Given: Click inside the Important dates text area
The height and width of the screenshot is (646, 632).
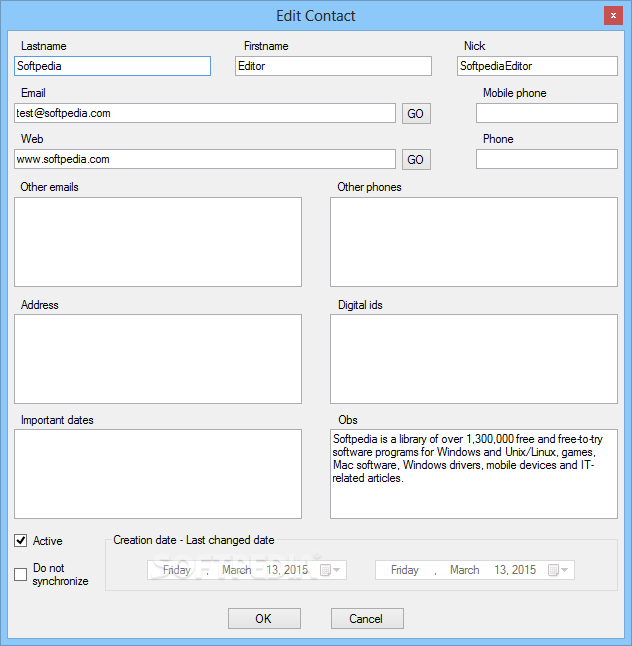Looking at the screenshot, I should tap(158, 474).
